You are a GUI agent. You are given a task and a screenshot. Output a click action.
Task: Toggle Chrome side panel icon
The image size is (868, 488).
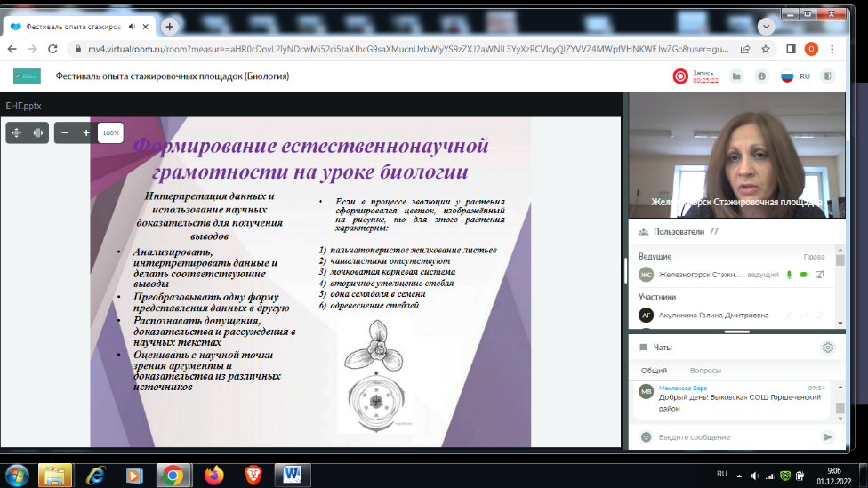(x=791, y=49)
